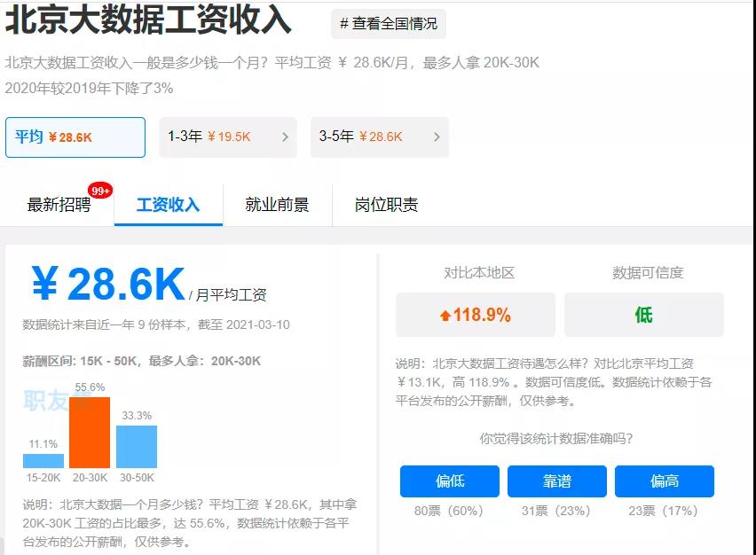Vote 偏高 on data accuracy
The width and height of the screenshot is (756, 555).
click(x=664, y=481)
